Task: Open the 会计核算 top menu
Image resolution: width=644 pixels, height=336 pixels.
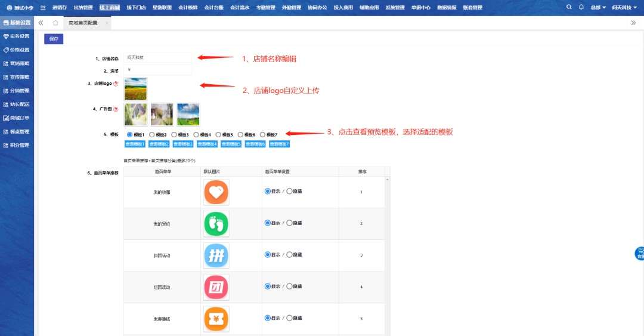Action: 188,8
